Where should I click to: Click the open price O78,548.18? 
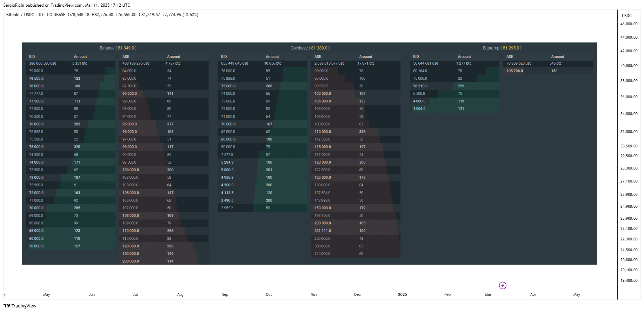pyautogui.click(x=79, y=15)
